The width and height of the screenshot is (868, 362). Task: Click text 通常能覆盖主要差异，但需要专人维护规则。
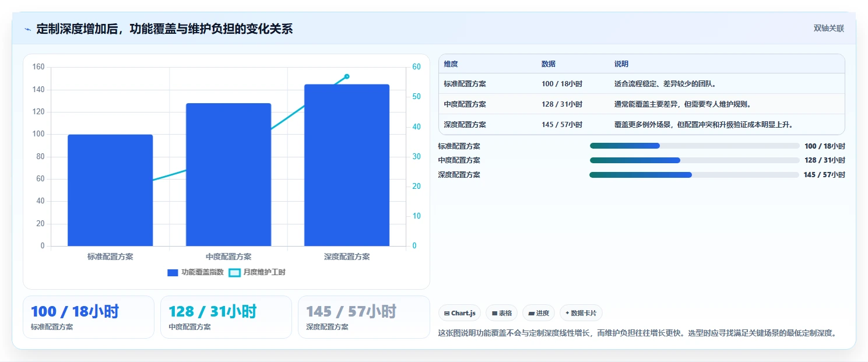[683, 104]
